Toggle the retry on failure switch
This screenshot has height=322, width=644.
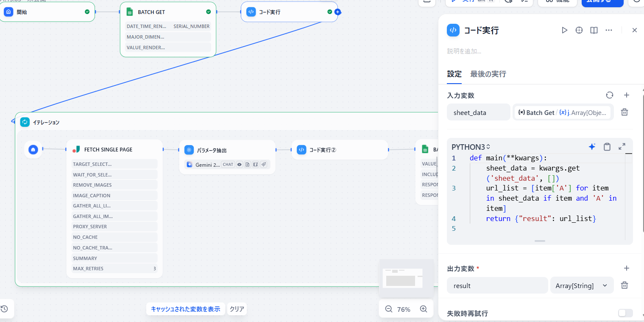[625, 313]
